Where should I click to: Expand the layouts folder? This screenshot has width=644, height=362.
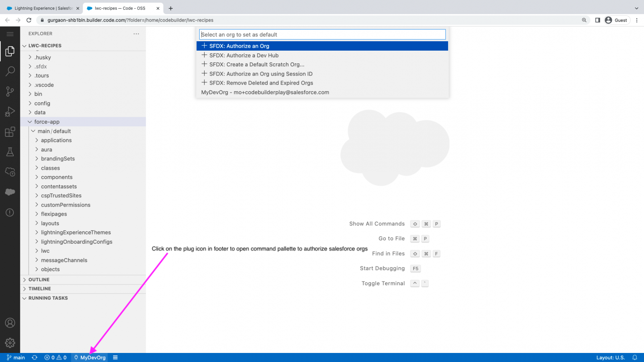coord(83,223)
